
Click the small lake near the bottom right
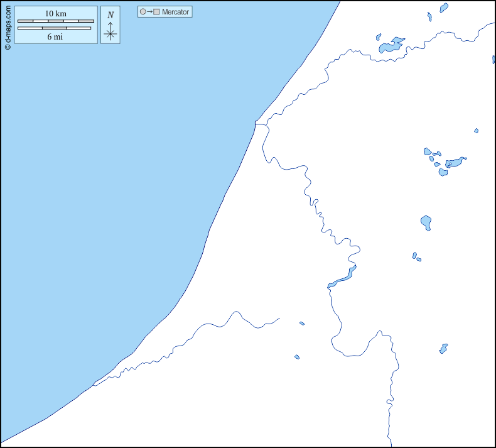[x=443, y=348]
